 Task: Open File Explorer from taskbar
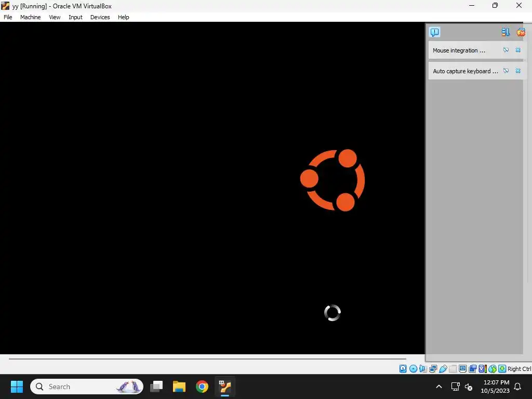click(179, 387)
